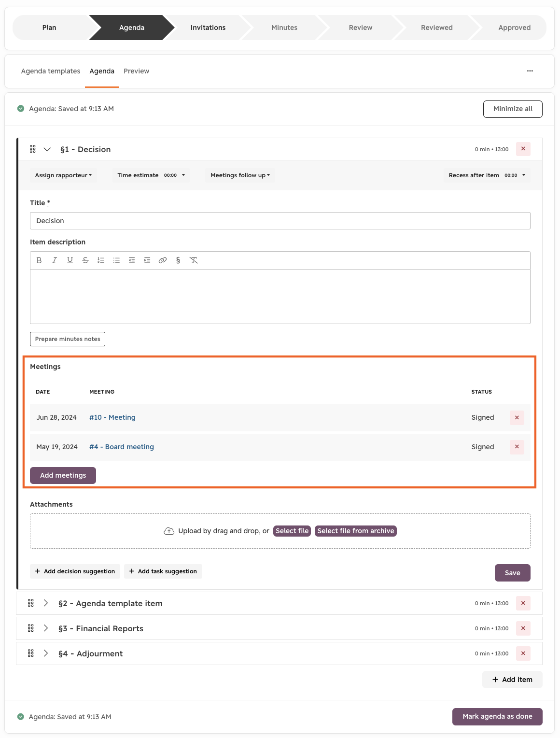This screenshot has width=560, height=738.
Task: Click Add meetings button
Action: tap(63, 475)
